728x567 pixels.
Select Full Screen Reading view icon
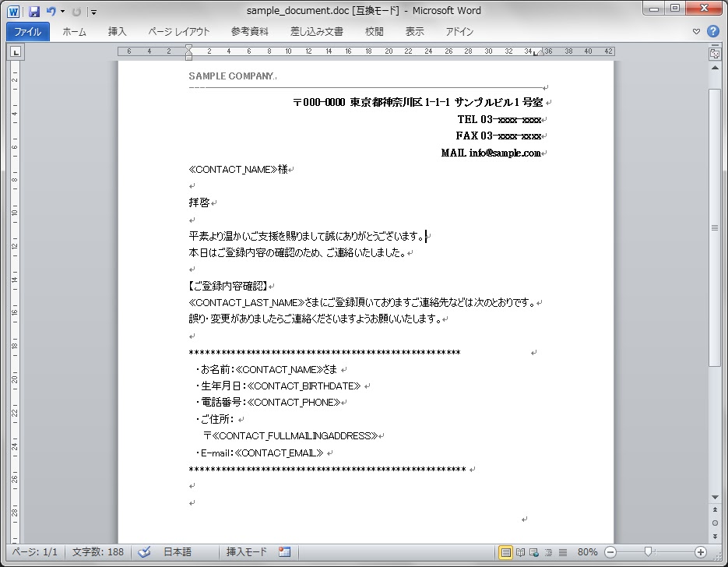[x=519, y=552]
